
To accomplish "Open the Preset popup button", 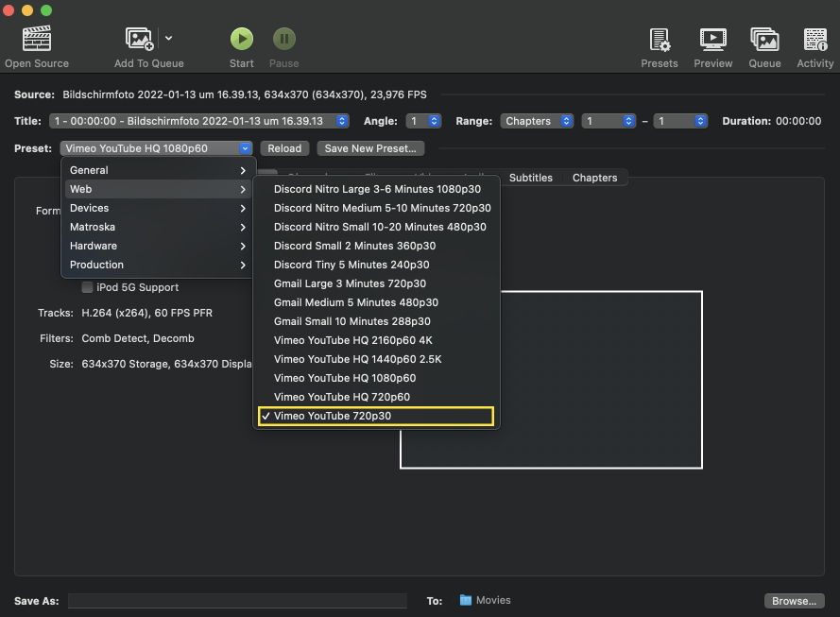I will click(156, 148).
